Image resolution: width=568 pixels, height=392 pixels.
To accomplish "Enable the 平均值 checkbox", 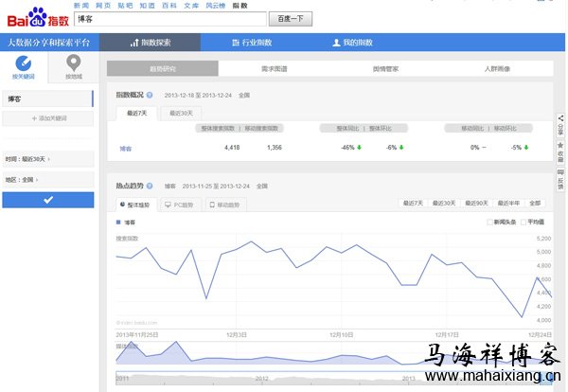I will [x=524, y=223].
